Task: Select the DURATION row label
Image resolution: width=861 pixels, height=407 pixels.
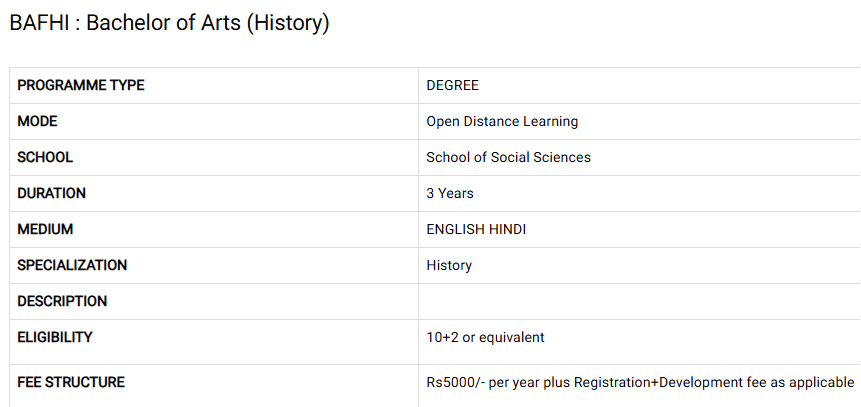Action: pyautogui.click(x=52, y=193)
